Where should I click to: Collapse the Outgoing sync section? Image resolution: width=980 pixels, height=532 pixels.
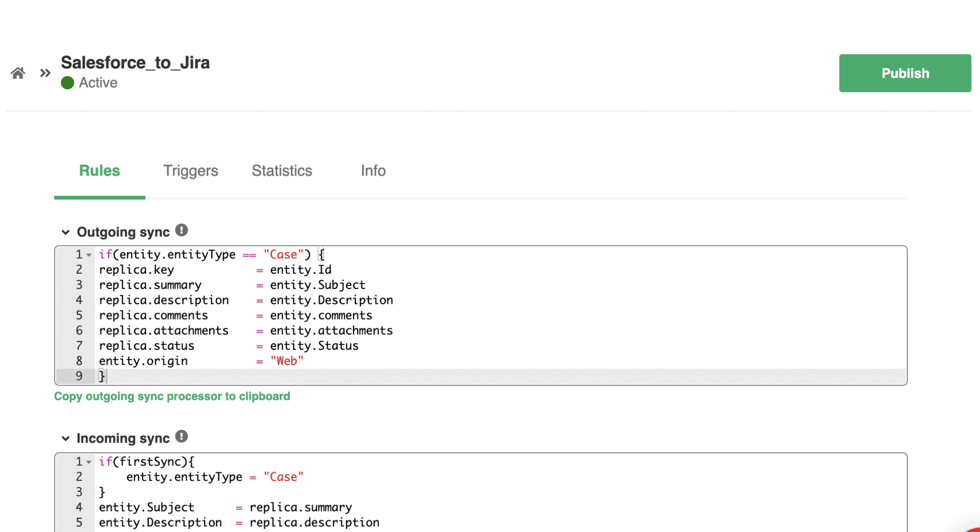(66, 233)
